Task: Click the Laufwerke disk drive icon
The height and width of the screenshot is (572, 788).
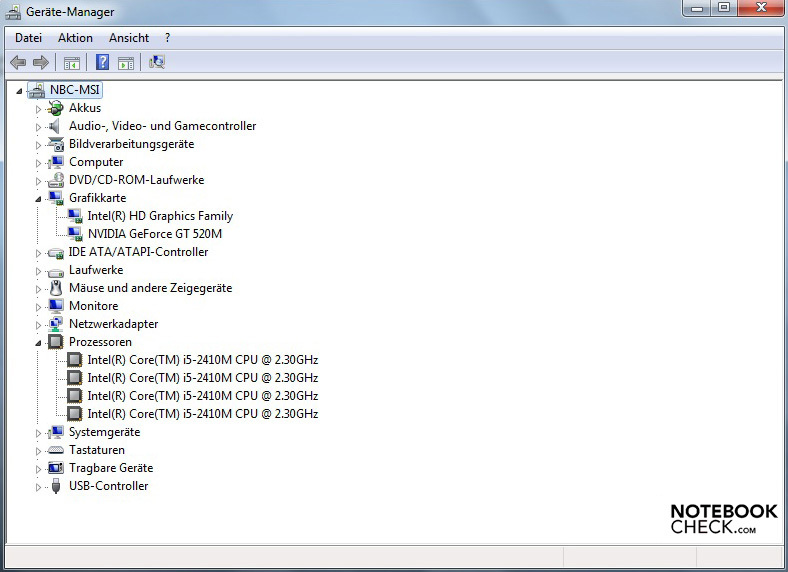Action: pyautogui.click(x=56, y=272)
